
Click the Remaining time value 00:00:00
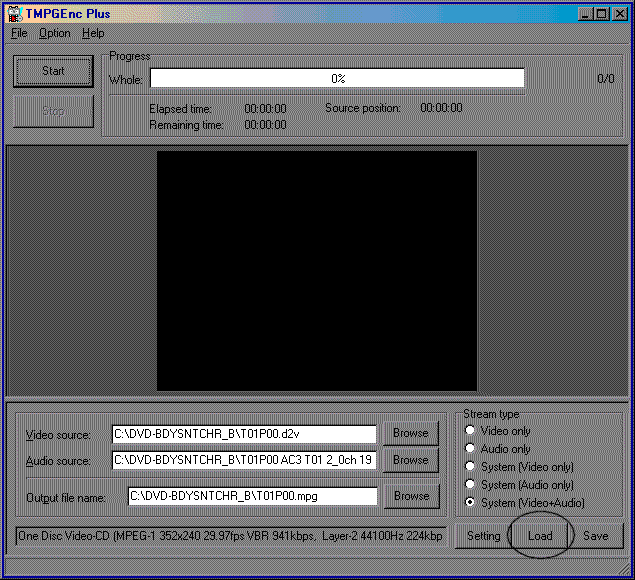[265, 125]
